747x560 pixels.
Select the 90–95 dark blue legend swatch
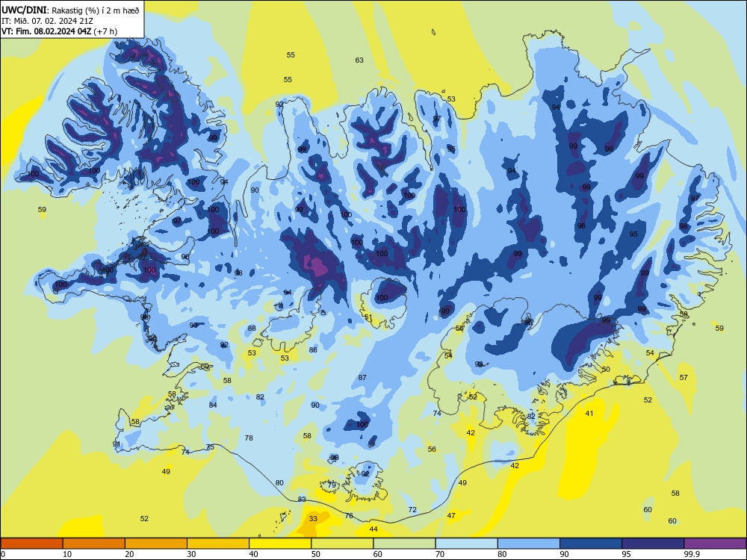[x=591, y=544]
